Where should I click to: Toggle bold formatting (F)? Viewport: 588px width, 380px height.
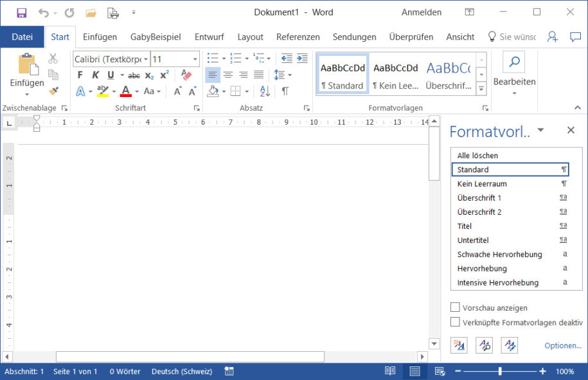(80, 75)
